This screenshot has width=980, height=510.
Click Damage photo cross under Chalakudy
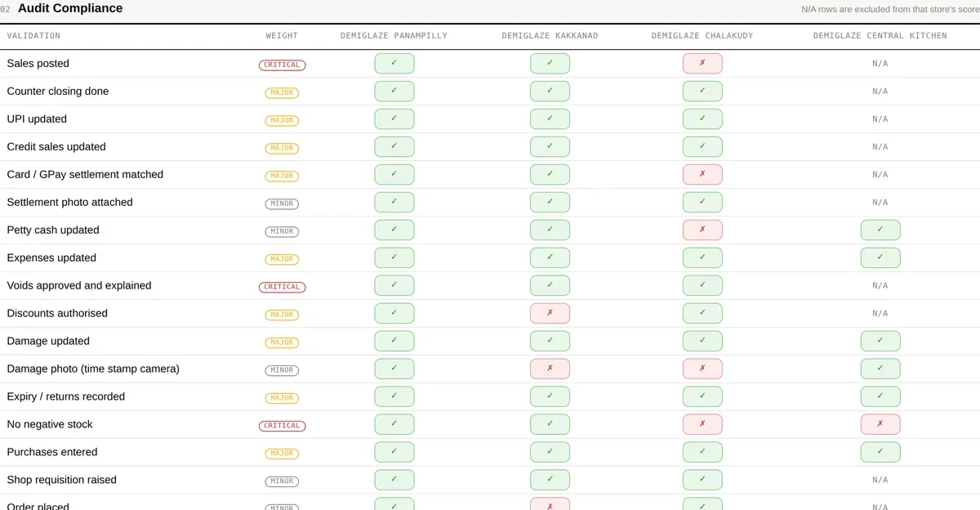pos(702,369)
